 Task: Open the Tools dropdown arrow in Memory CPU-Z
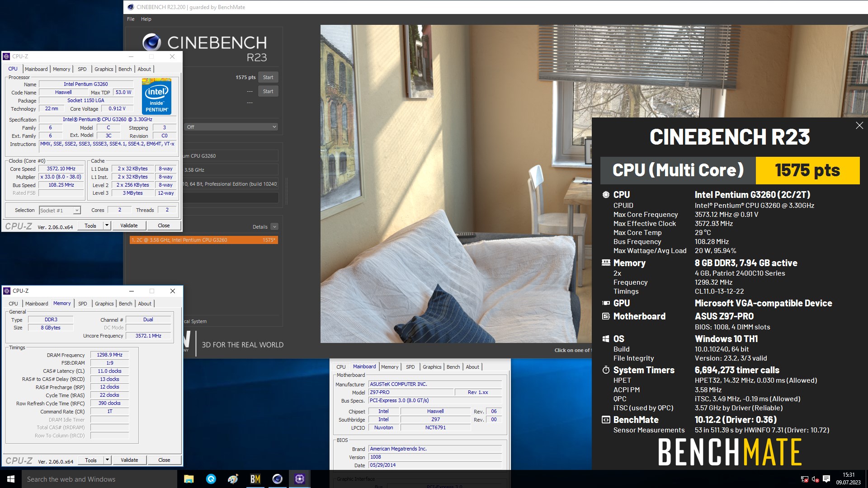click(107, 460)
